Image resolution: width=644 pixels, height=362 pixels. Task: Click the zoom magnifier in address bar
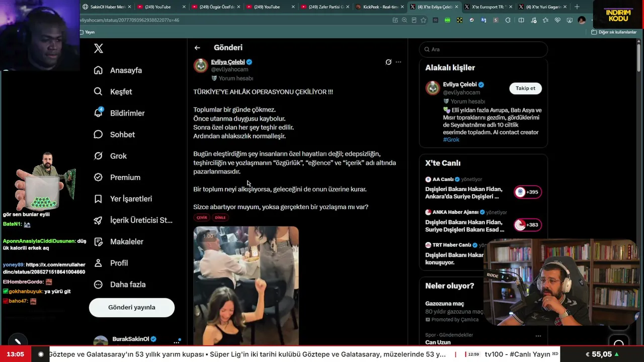[405, 20]
